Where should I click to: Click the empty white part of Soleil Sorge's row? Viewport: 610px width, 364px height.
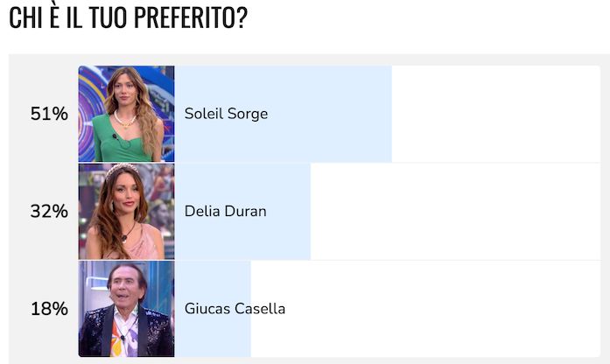(x=494, y=114)
